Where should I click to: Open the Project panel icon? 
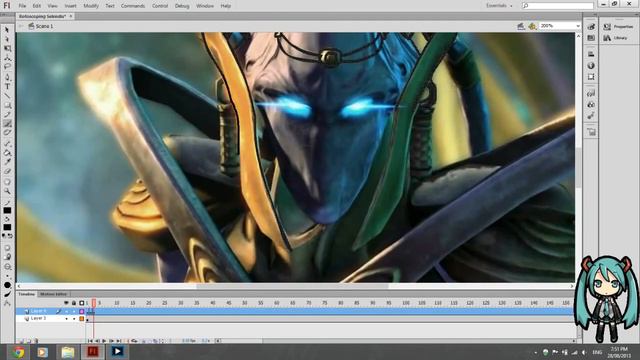pos(591,132)
